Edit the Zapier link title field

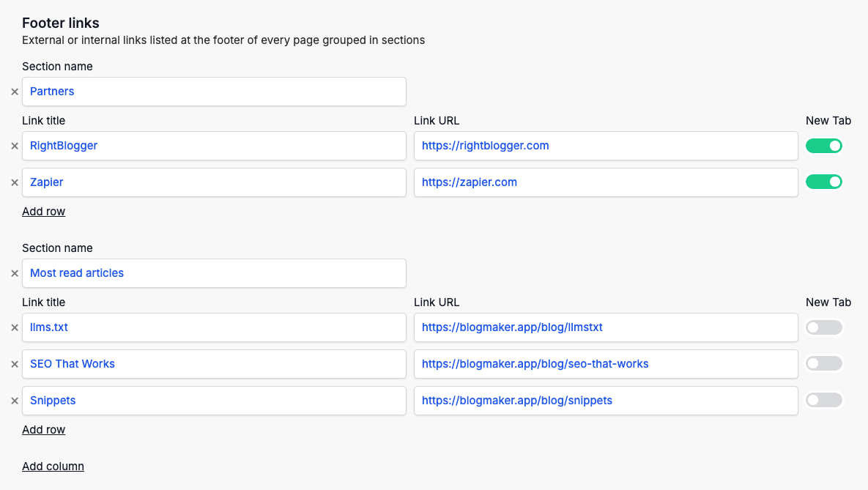coord(214,182)
